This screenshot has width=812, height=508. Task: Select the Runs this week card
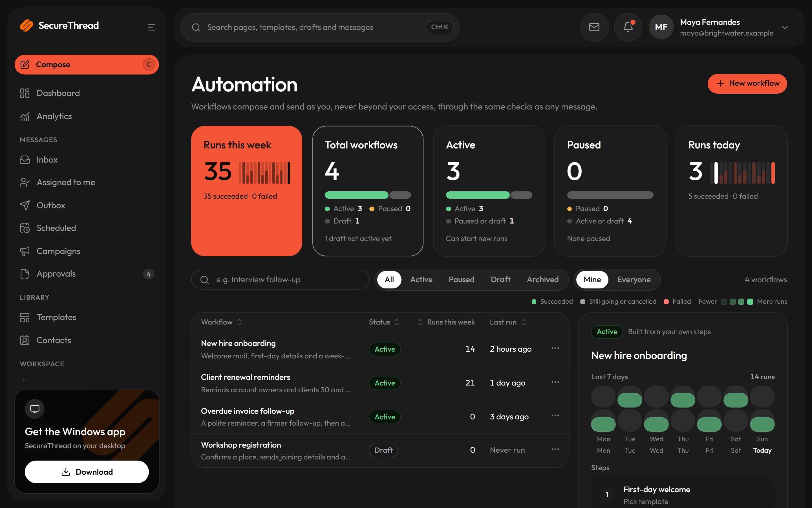(247, 191)
